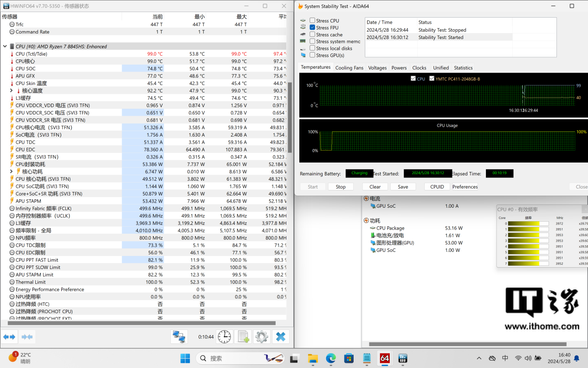This screenshot has height=368, width=588.
Task: Switch to the Statistics tab
Action: tap(463, 68)
